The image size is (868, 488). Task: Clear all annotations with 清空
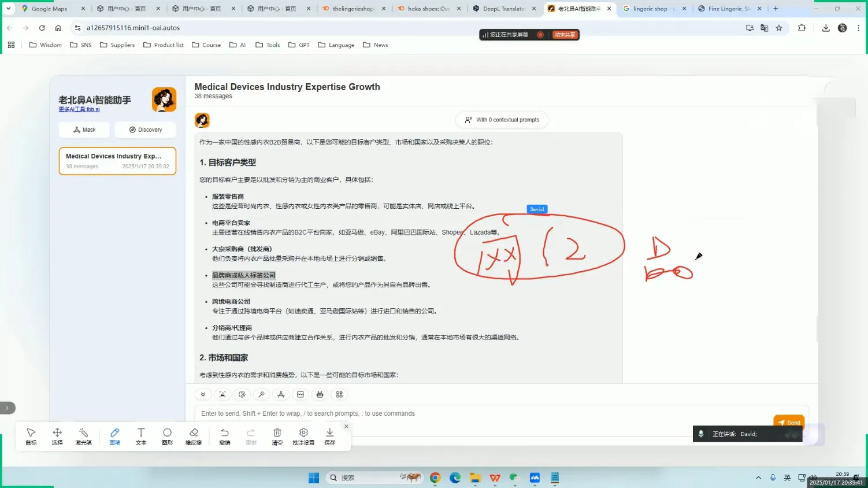coord(277,436)
